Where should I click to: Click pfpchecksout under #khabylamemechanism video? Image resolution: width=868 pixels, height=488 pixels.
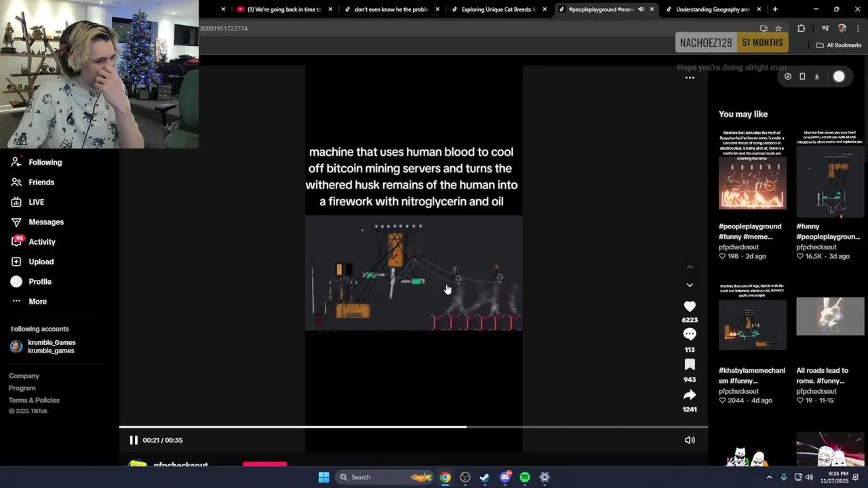pos(738,391)
